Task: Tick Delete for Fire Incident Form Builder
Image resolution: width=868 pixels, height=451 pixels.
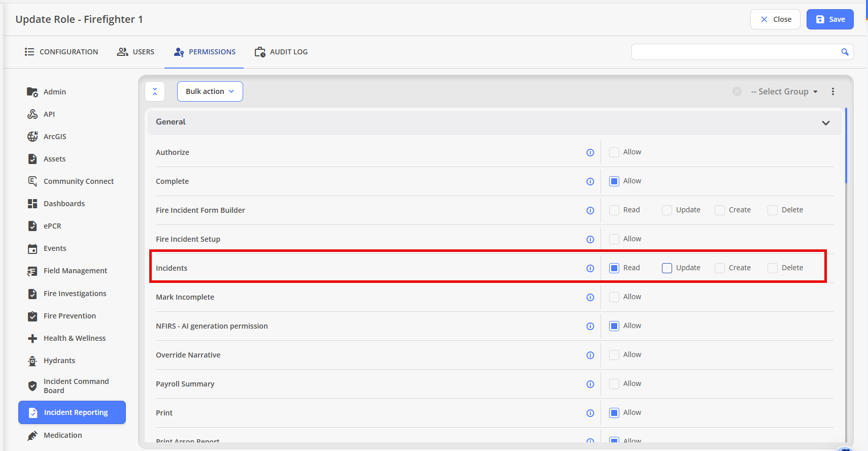Action: point(773,210)
